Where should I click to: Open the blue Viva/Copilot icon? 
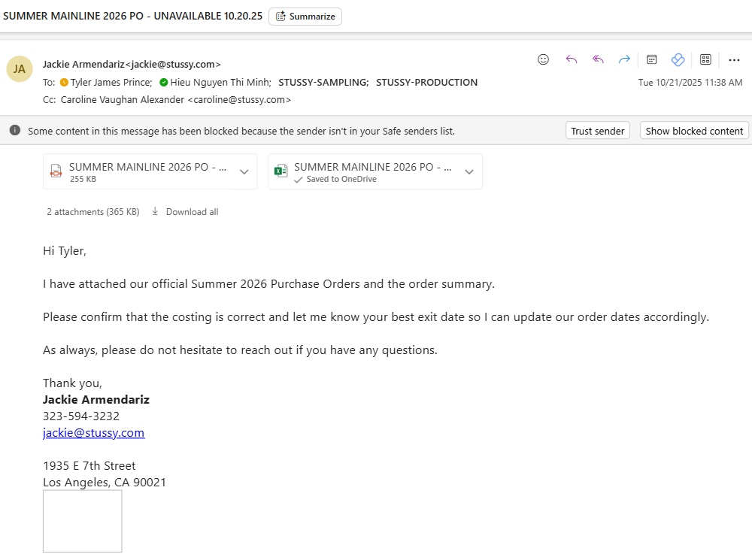tap(678, 59)
